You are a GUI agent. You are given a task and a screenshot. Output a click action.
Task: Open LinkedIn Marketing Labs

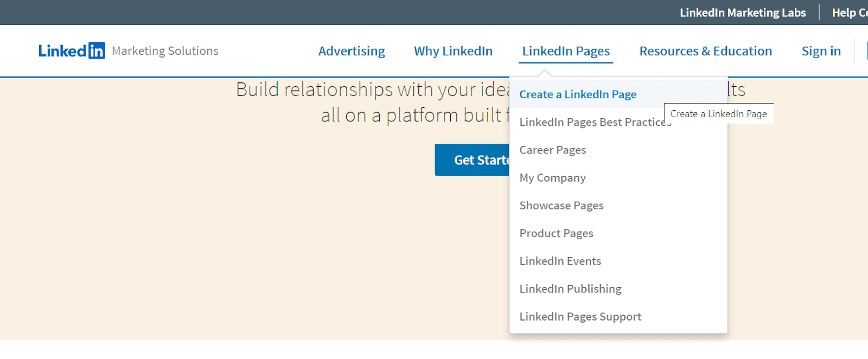point(742,12)
